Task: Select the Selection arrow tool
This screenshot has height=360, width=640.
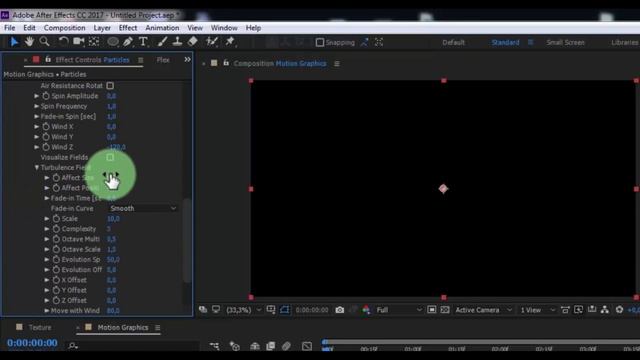Action: [x=14, y=42]
